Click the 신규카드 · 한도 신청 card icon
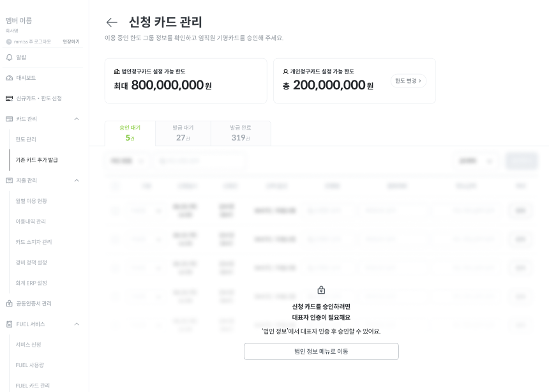 [x=9, y=98]
